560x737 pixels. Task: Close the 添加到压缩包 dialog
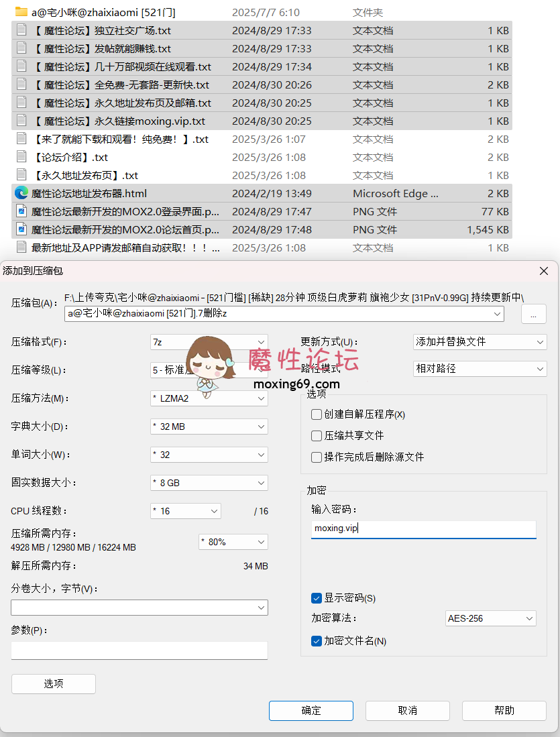[x=544, y=271]
